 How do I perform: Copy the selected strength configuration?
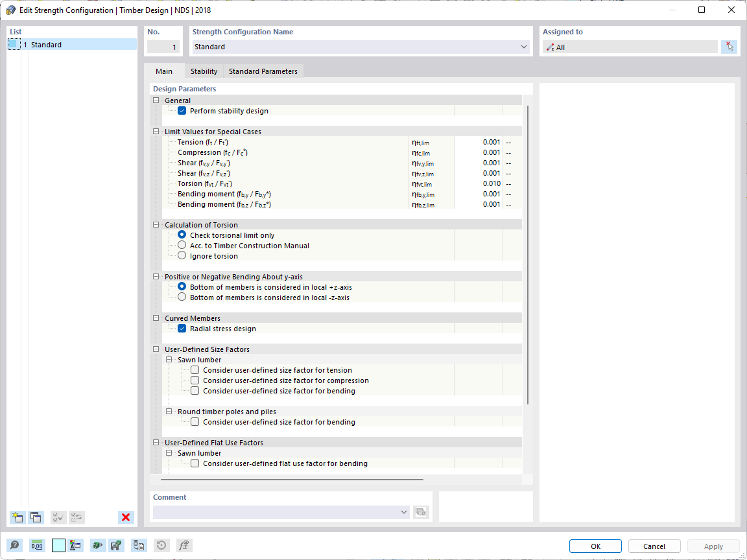pos(36,517)
